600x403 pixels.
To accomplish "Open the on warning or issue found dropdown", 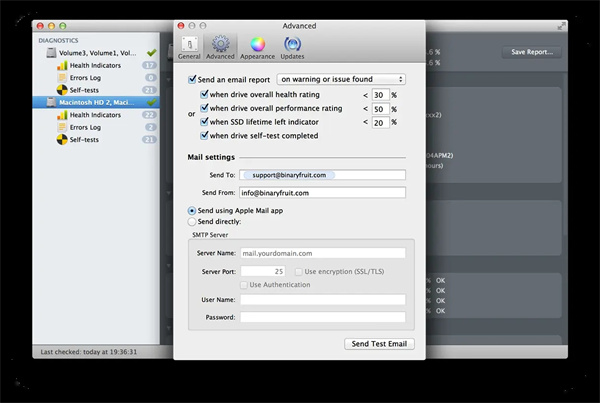I will tap(341, 79).
